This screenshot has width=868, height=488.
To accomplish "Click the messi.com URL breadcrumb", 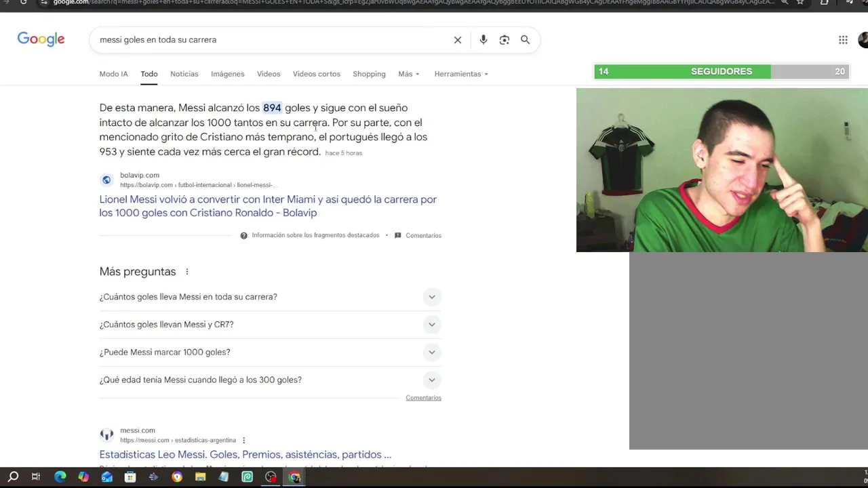I will [178, 441].
